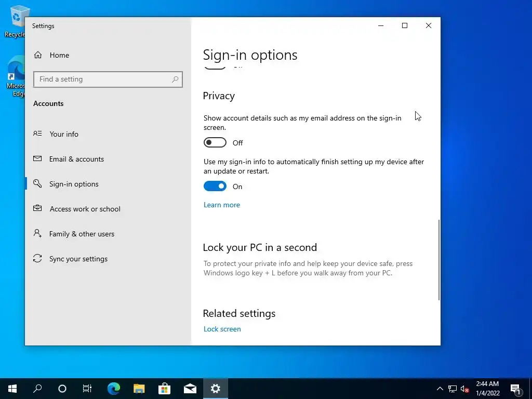The image size is (532, 399).
Task: Select Sign-in options in sidebar
Action: click(108, 184)
